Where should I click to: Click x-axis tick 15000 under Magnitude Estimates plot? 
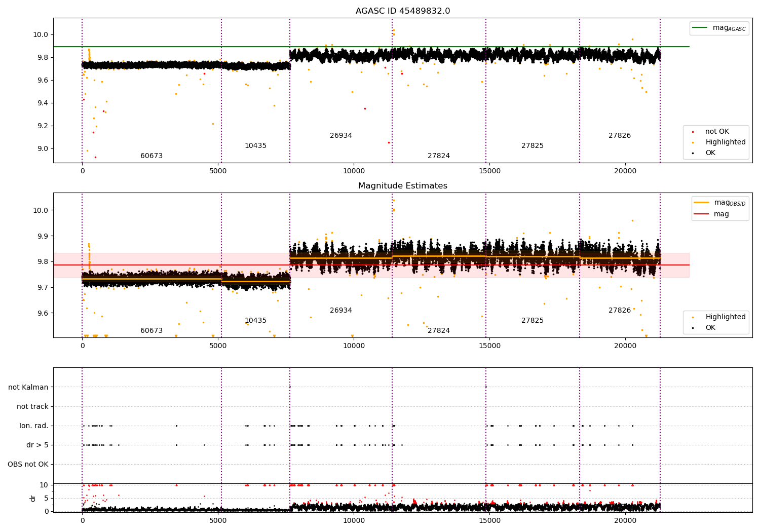(489, 346)
